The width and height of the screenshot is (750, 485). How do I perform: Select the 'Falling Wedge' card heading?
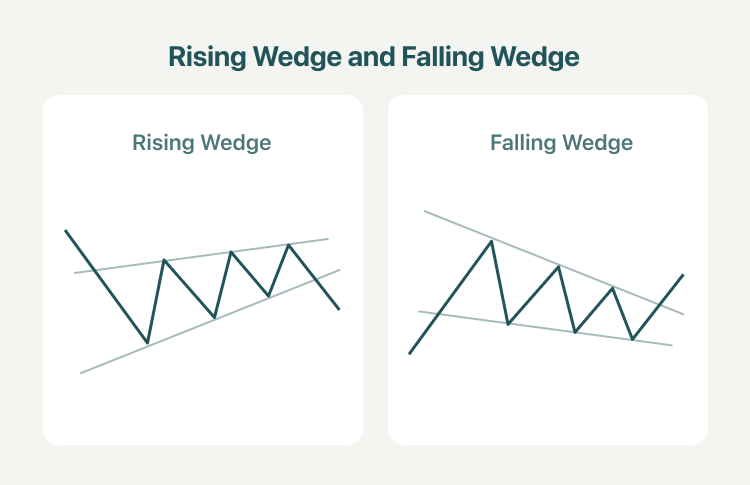coord(562,143)
